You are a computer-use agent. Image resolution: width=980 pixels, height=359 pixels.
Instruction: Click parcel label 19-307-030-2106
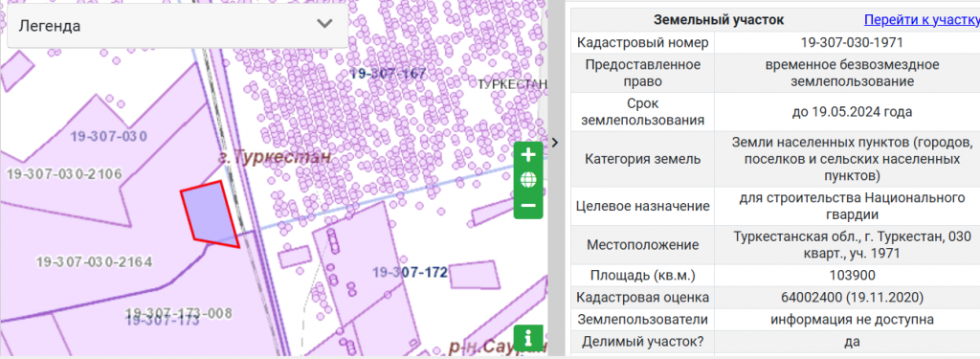click(64, 174)
